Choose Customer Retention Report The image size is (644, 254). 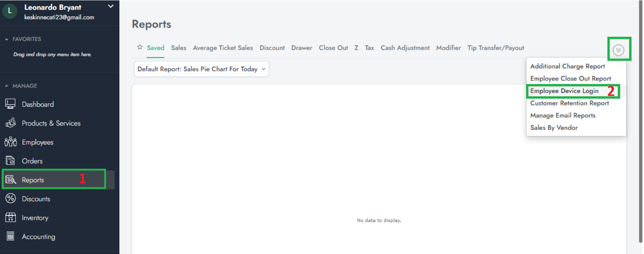tap(569, 103)
